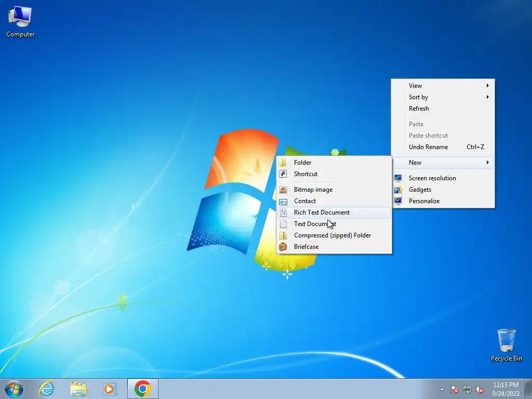Open the clock showing 12:13 PM
The image size is (532, 399).
pos(506,389)
